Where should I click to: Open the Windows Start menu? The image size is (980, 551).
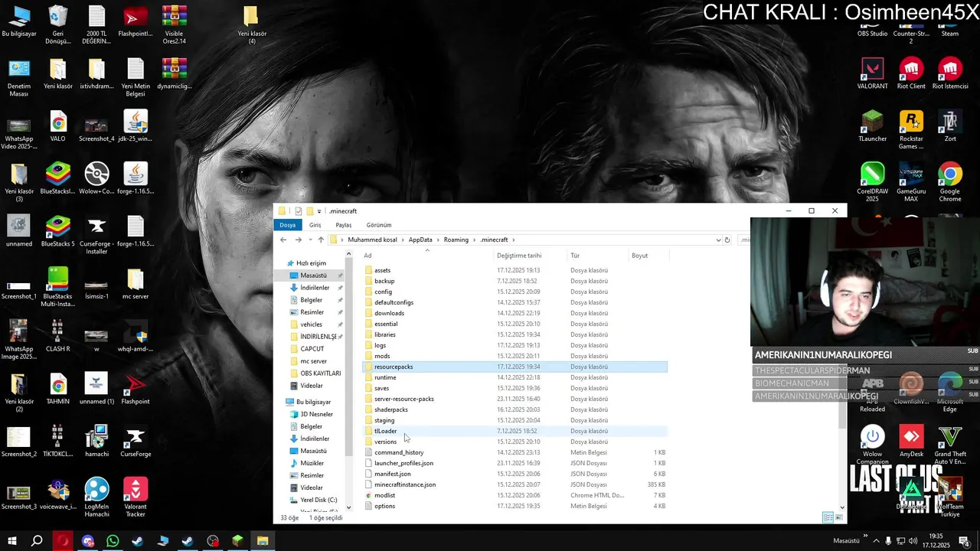pos(12,540)
